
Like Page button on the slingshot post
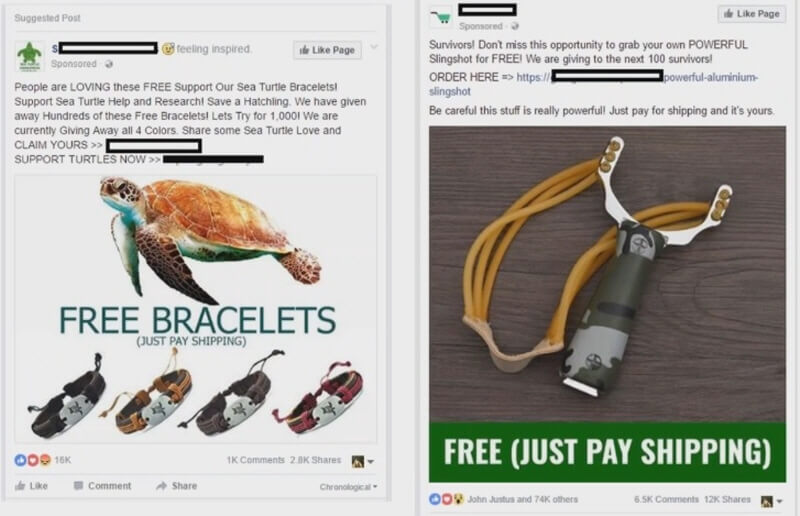[752, 14]
